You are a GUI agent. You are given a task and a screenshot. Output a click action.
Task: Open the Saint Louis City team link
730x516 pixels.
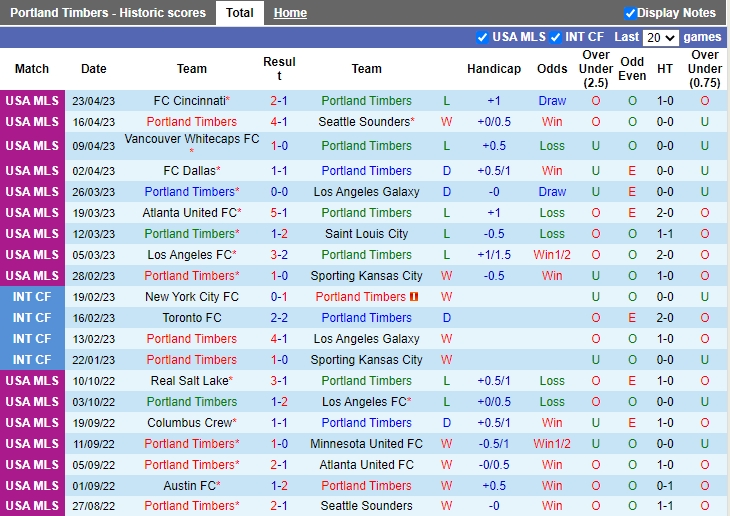tap(366, 234)
